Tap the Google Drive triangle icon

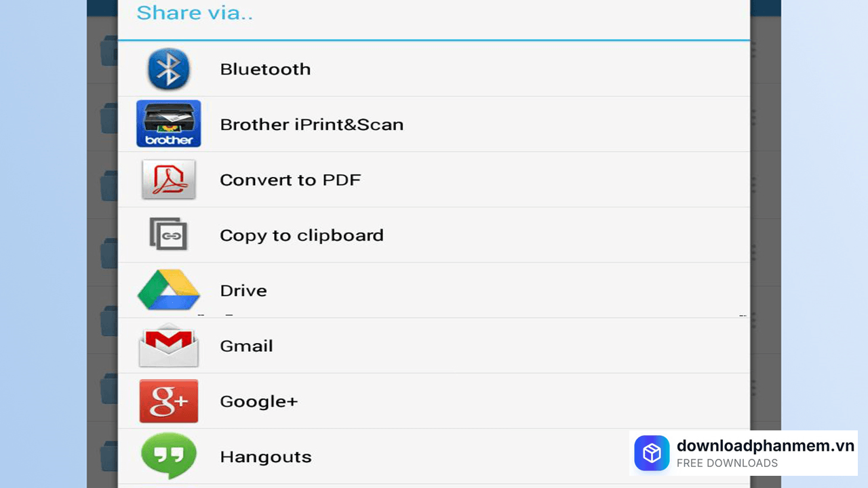[169, 290]
